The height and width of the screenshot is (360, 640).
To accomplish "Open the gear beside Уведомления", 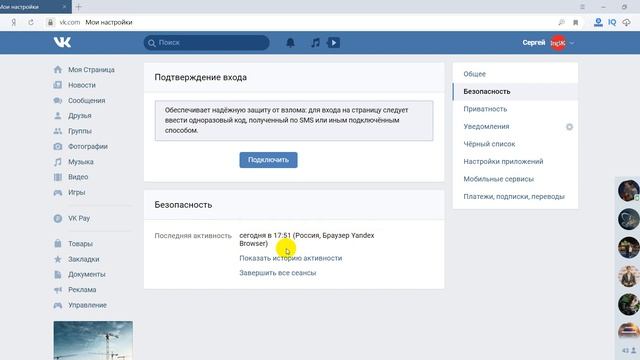I will coord(569,127).
